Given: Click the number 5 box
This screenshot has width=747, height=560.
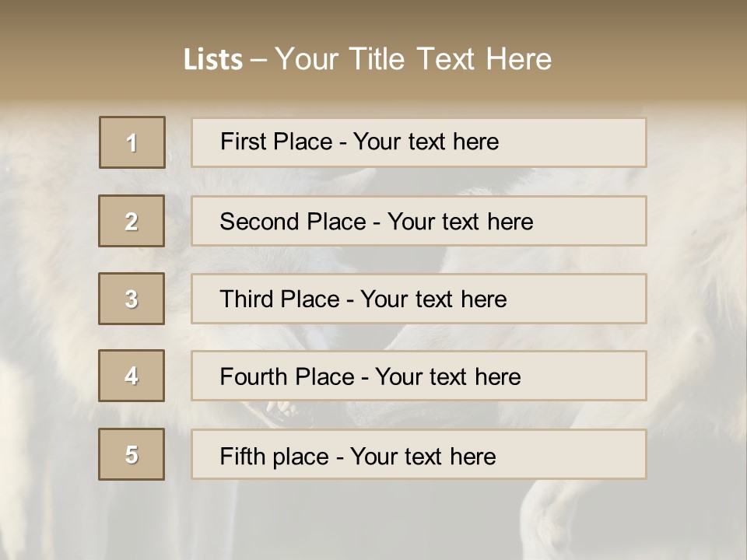Looking at the screenshot, I should (x=132, y=454).
